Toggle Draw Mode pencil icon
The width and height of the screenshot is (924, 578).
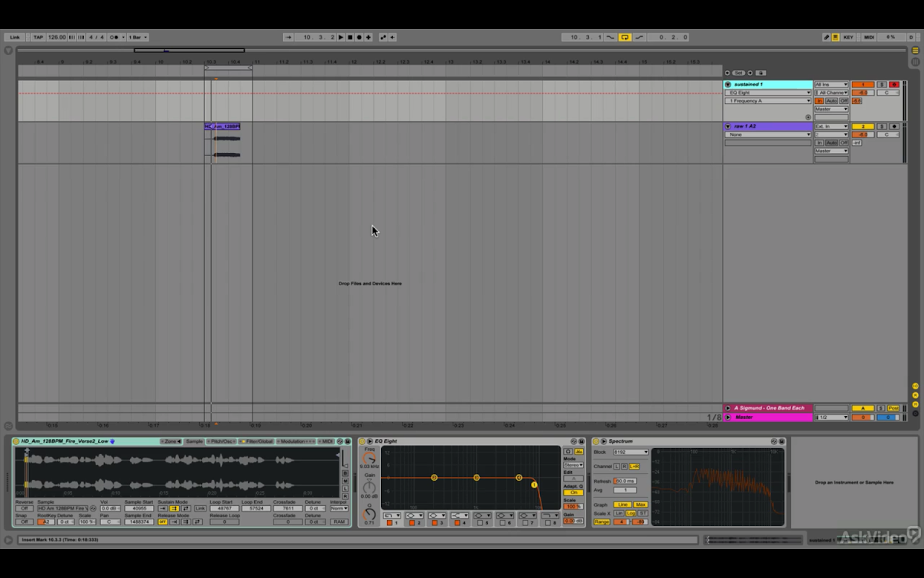tap(827, 38)
